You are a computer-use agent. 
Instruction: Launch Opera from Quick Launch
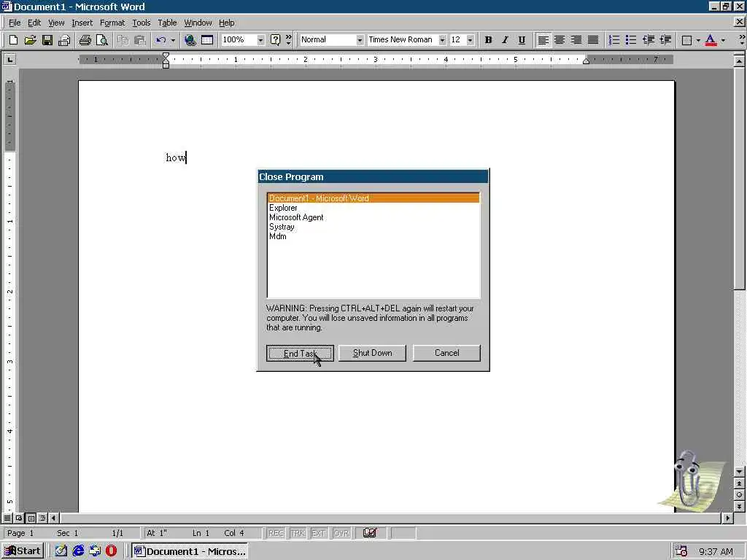111,551
